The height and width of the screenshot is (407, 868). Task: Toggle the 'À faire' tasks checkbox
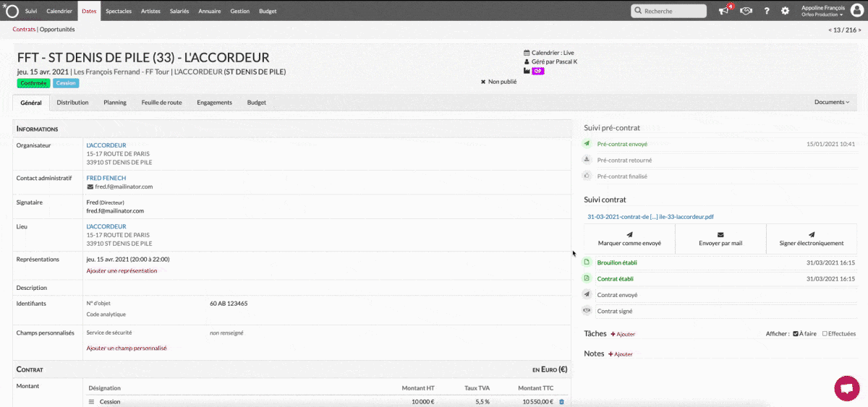[796, 334]
